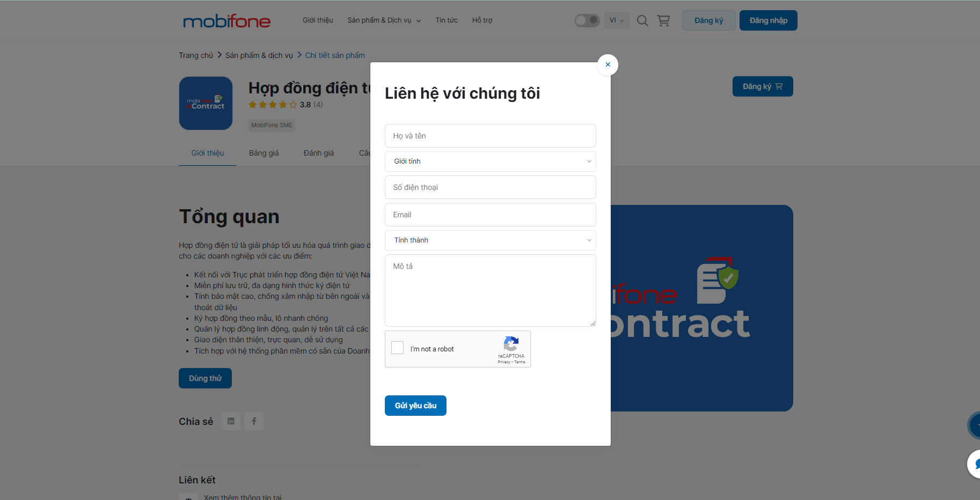Click the MobiFone logo

[226, 21]
